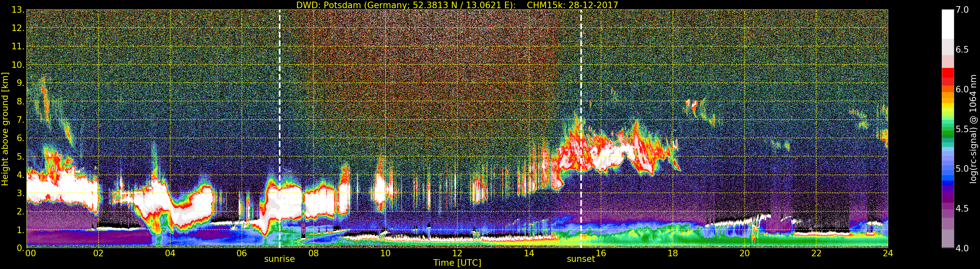980x269 pixels.
Task: Click the colorbar tick label '5.5'
Action: coord(962,129)
